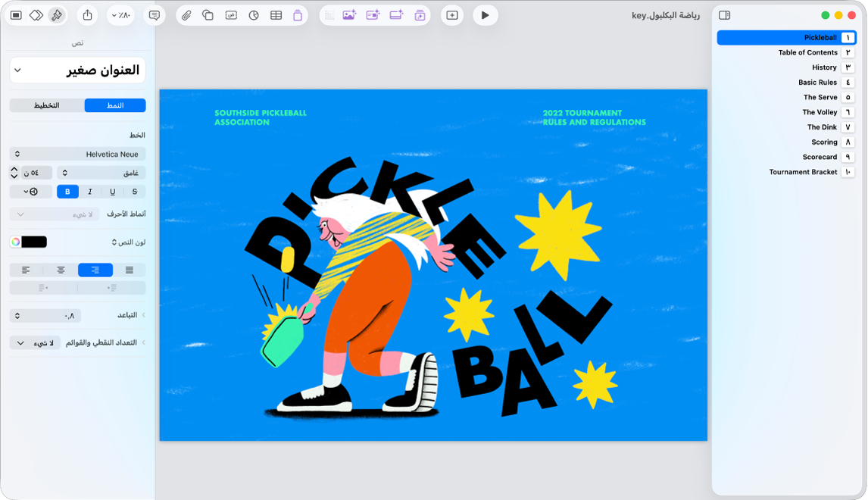Click the black text color swatch

(x=34, y=242)
